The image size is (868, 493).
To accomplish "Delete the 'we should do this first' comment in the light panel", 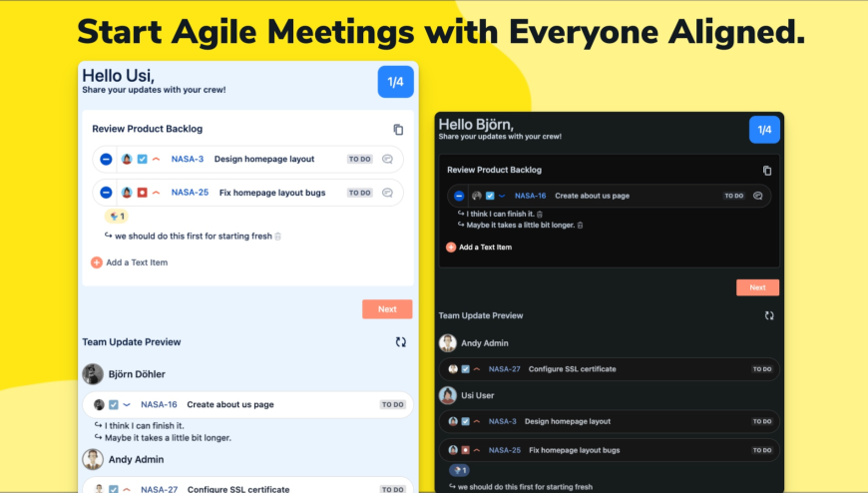I will [278, 237].
